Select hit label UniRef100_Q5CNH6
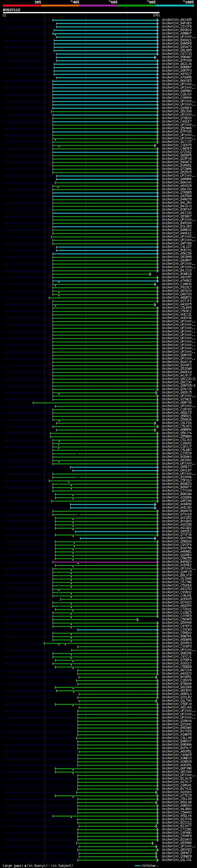 click(177, 128)
